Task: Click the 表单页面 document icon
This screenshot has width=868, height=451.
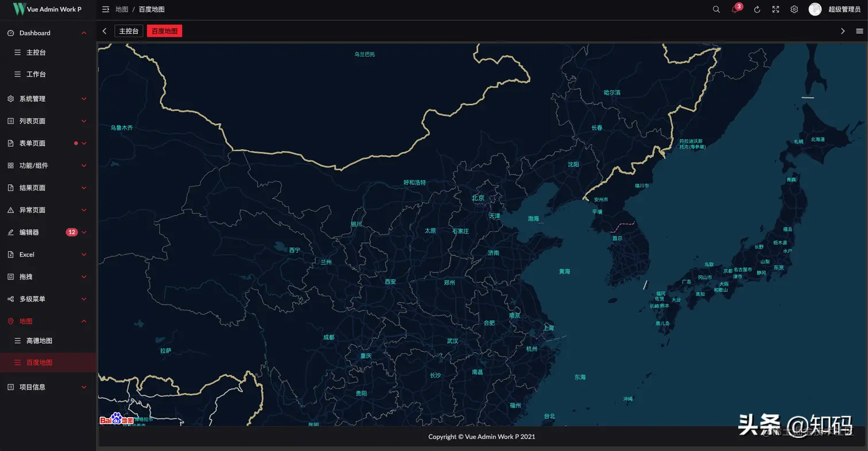Action: pos(10,143)
